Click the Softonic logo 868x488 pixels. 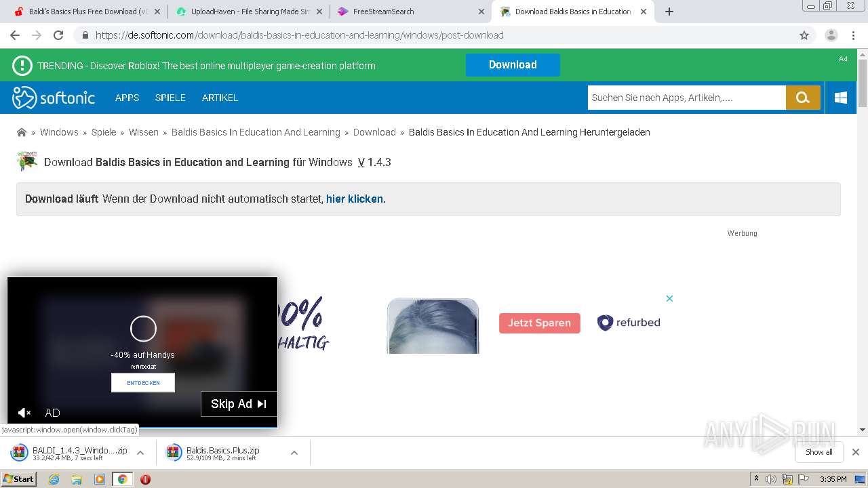tap(54, 98)
